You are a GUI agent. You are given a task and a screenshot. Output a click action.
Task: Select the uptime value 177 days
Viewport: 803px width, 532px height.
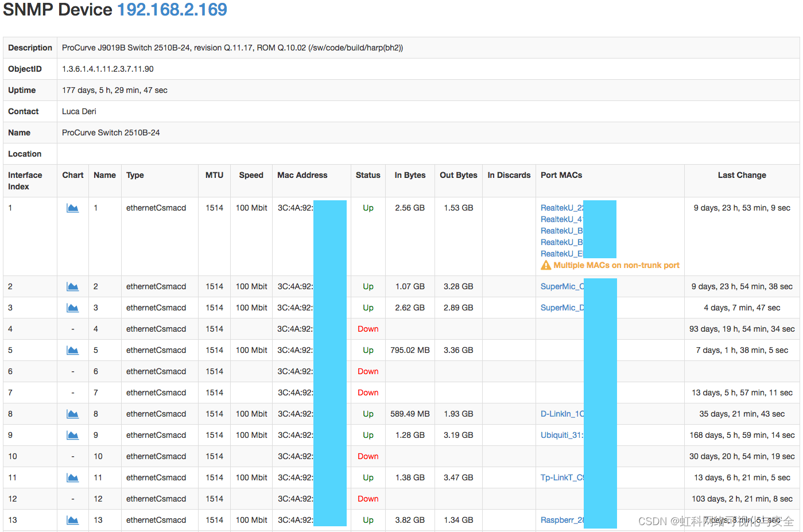pos(115,90)
